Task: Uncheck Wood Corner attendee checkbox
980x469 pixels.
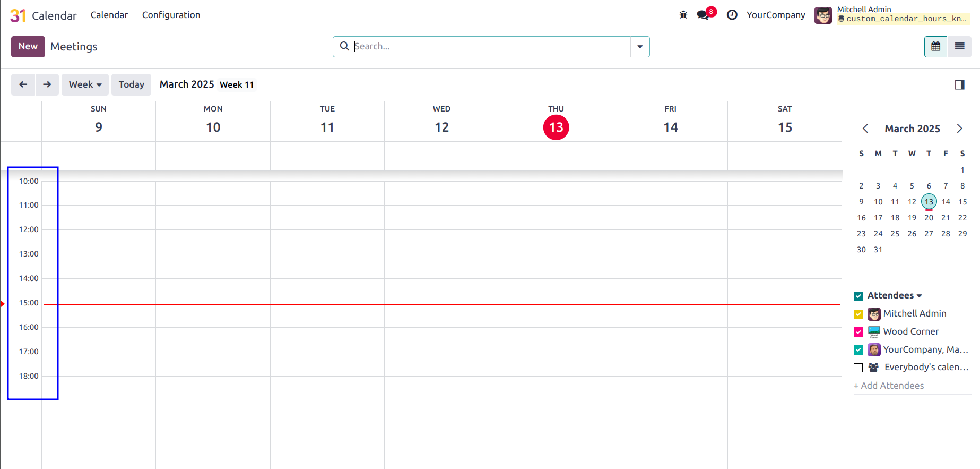Action: 858,332
